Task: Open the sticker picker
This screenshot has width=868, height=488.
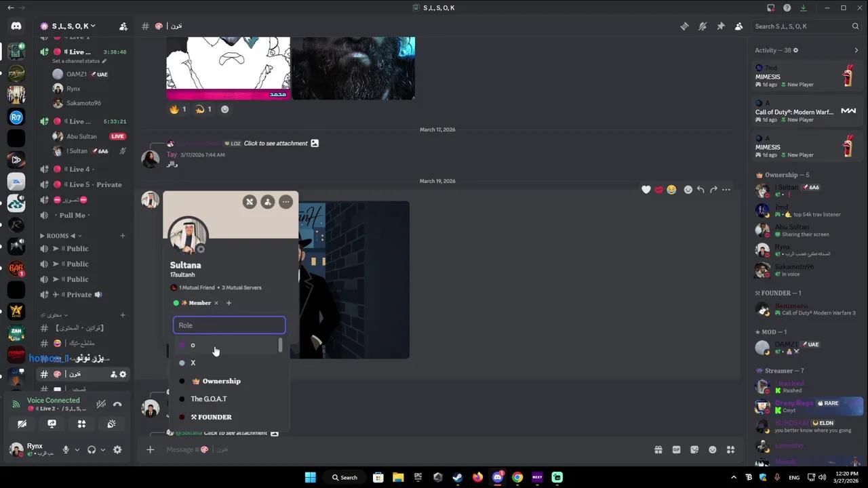Action: point(694,449)
